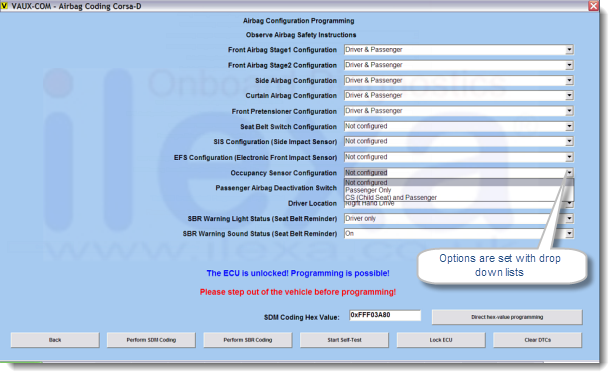Select 'Not configured' in the open list
The image size is (615, 378).
point(459,183)
